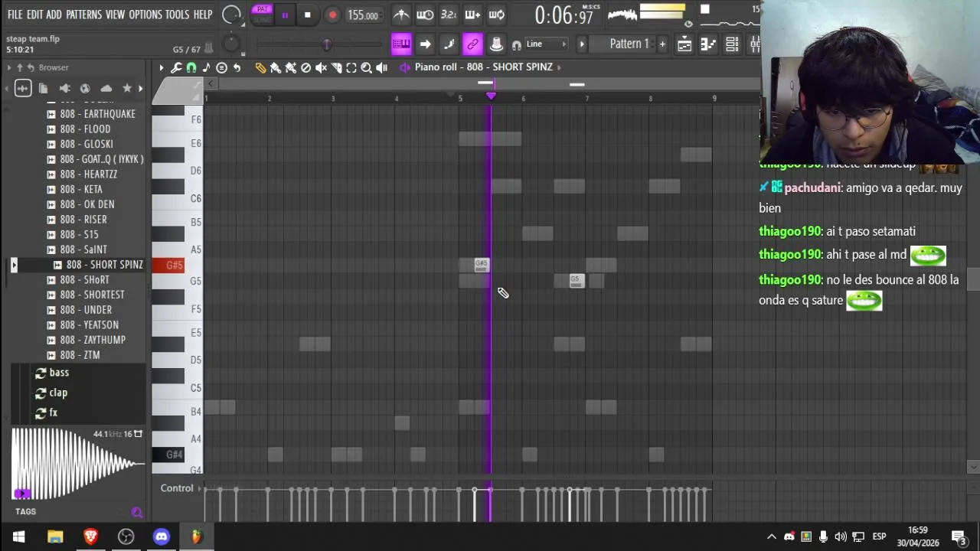The image size is (980, 551).
Task: Open the piano roll wrench tools menu
Action: click(176, 68)
